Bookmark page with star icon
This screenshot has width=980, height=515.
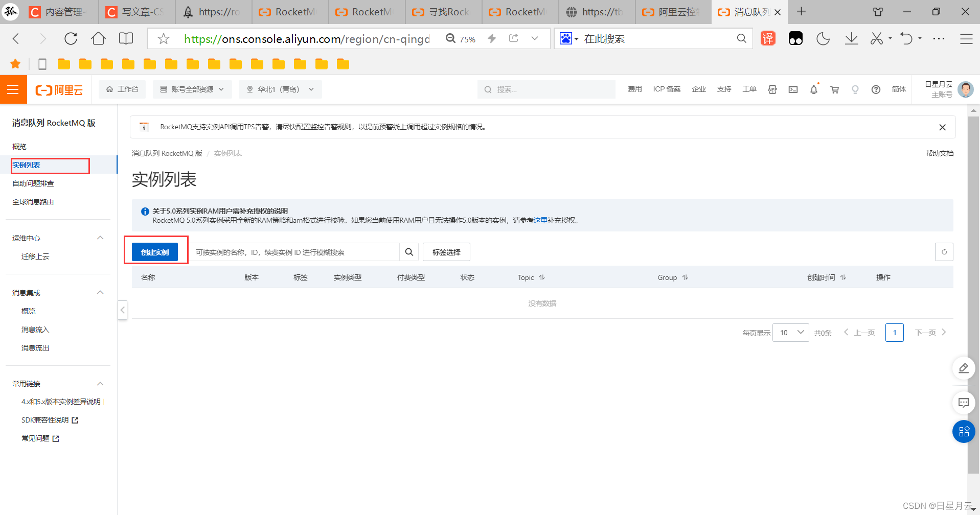pyautogui.click(x=164, y=38)
